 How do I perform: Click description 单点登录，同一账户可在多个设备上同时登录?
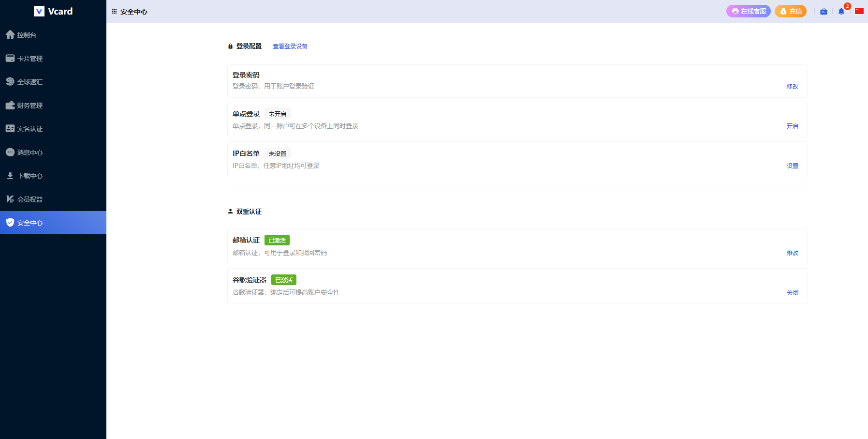click(x=295, y=126)
